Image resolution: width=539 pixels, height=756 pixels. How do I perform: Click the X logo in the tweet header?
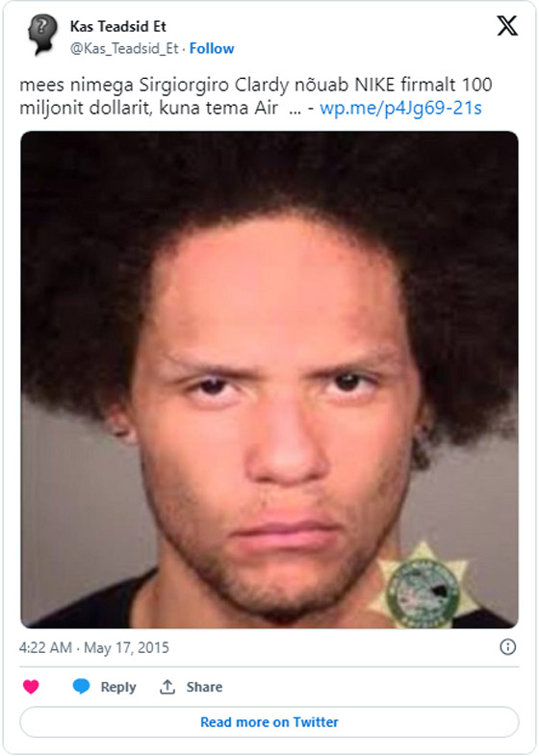point(507,26)
